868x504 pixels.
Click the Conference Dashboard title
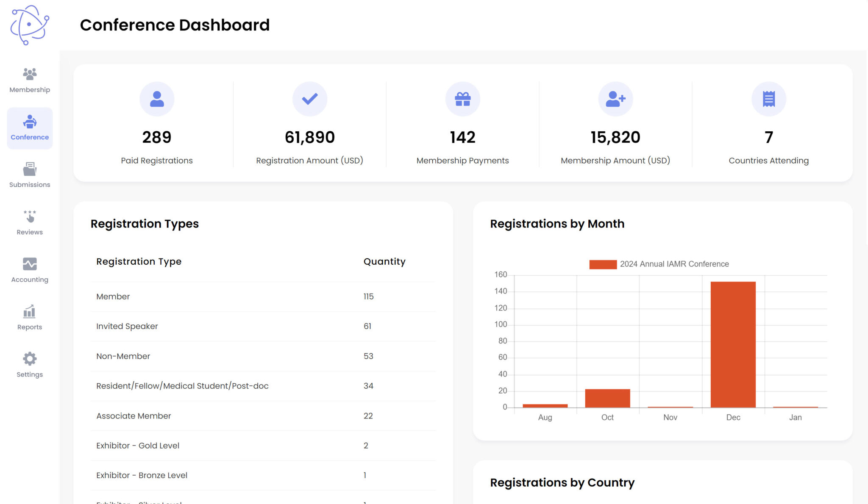[x=175, y=25]
